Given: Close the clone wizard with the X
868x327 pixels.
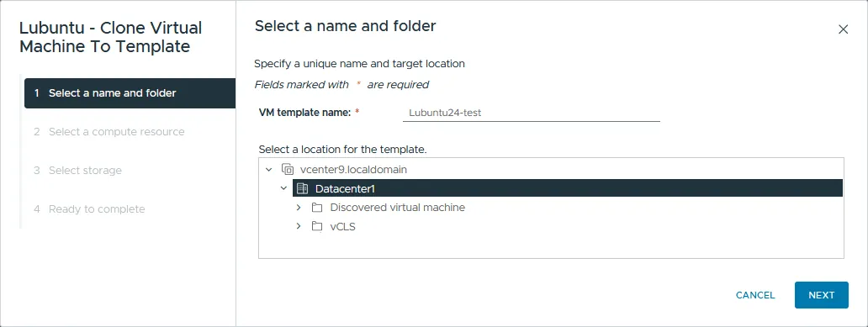Looking at the screenshot, I should (843, 29).
